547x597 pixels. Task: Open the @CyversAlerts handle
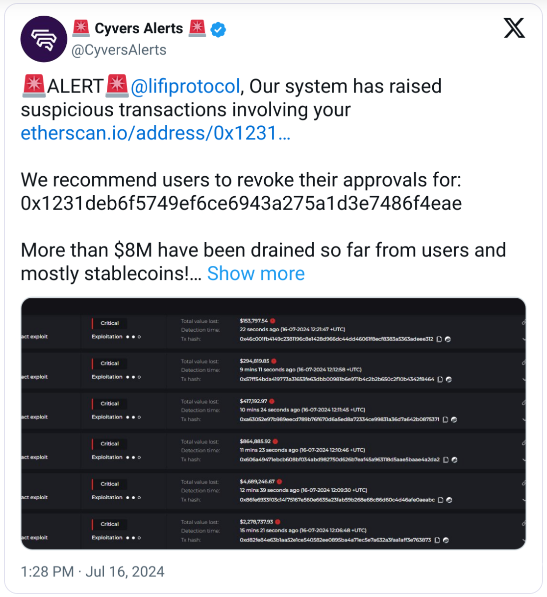point(119,50)
